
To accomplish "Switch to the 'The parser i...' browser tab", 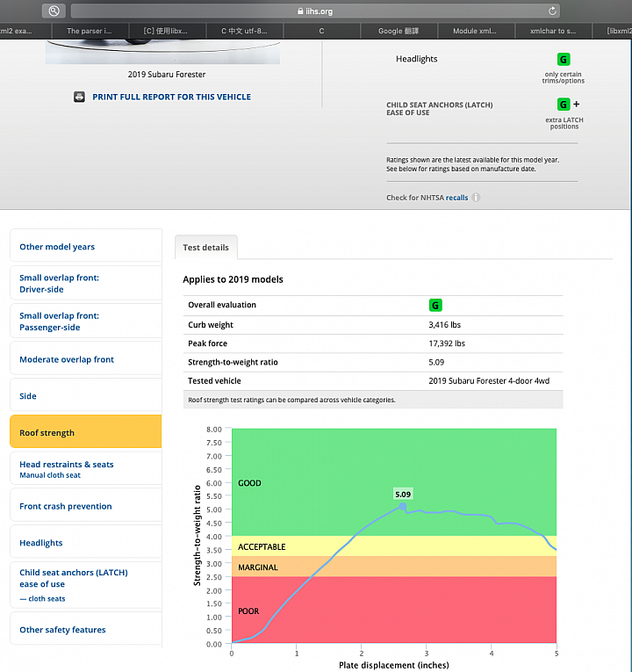I will (x=90, y=31).
